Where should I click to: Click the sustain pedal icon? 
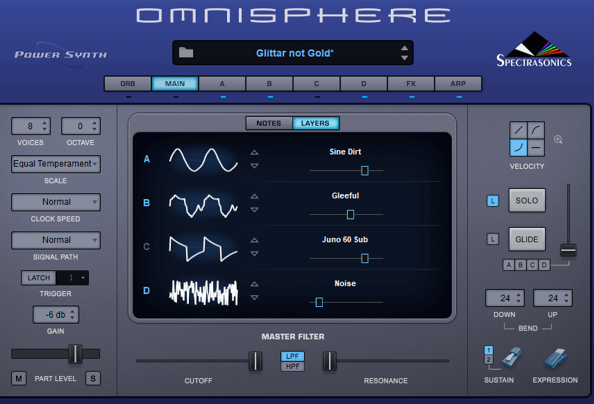pyautogui.click(x=512, y=357)
